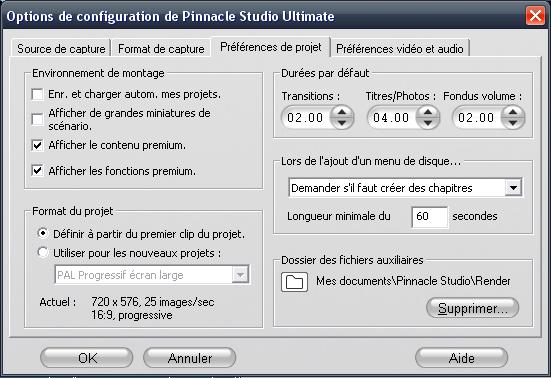
Task: Increase Fondus volume duration with up arrow
Action: 513,112
